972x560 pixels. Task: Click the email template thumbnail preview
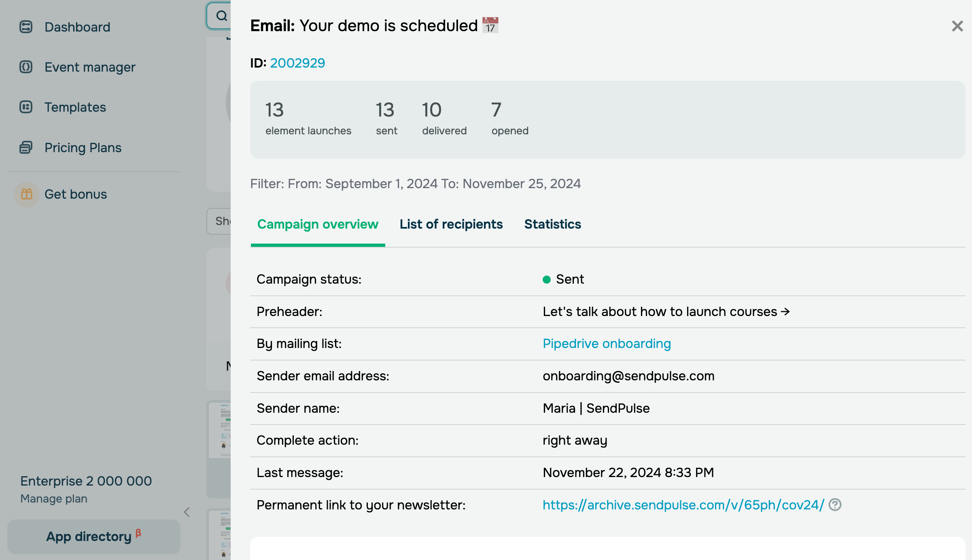coord(221,429)
